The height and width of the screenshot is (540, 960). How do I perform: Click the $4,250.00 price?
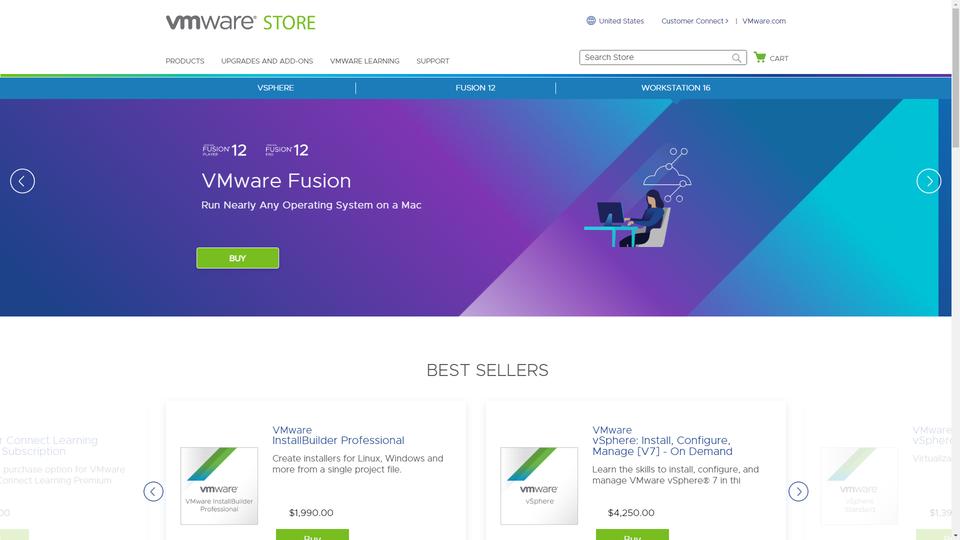click(631, 513)
